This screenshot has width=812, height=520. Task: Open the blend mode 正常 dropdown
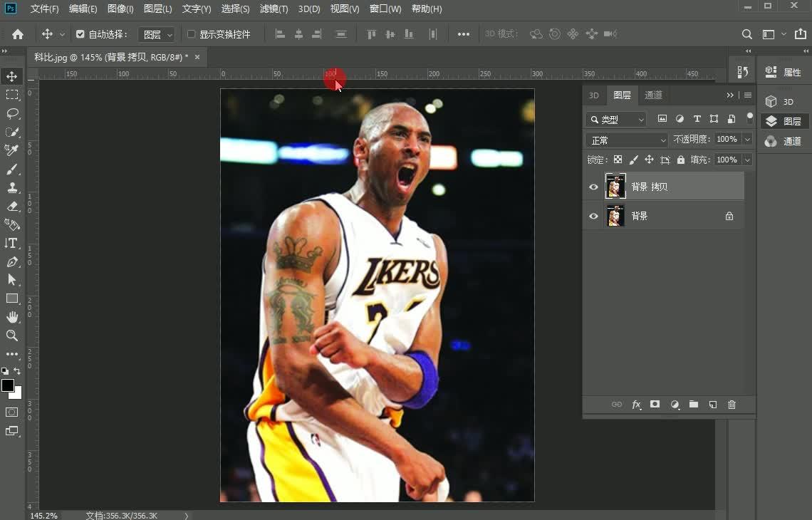627,140
